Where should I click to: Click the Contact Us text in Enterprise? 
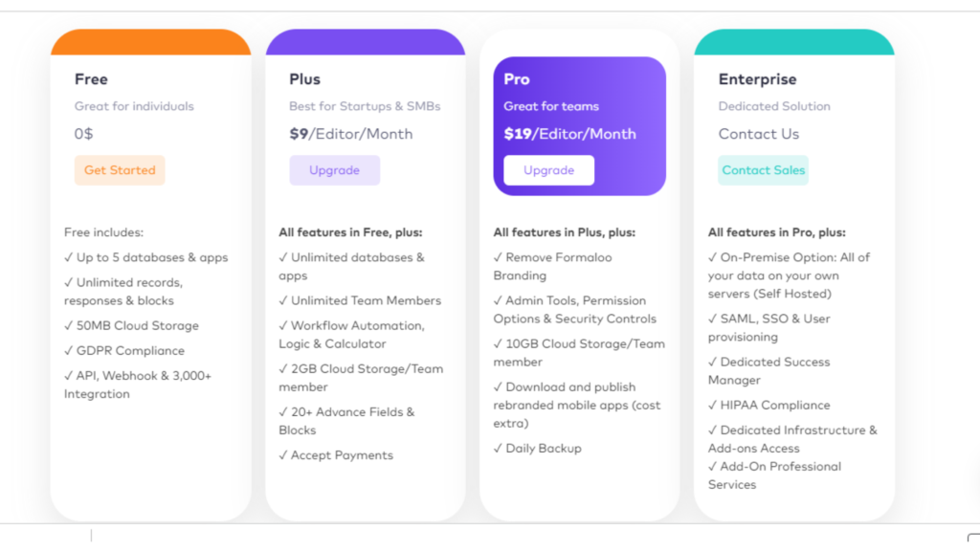[x=758, y=134]
